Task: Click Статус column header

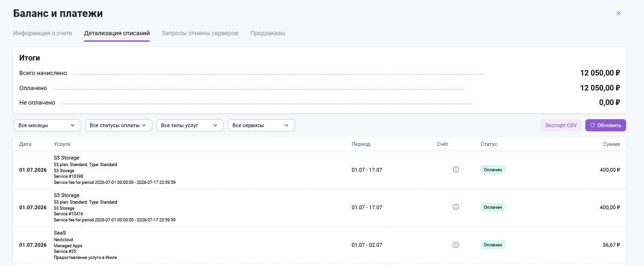Action: (x=489, y=144)
